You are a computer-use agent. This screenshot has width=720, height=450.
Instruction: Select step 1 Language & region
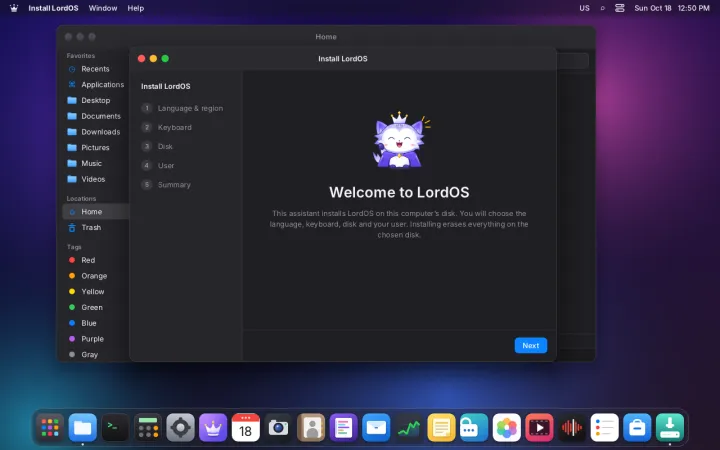[x=183, y=108]
